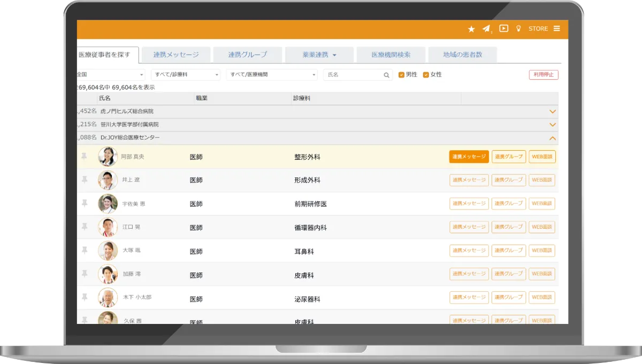
Task: Switch to the 医療機関検索 tab
Action: pos(391,55)
